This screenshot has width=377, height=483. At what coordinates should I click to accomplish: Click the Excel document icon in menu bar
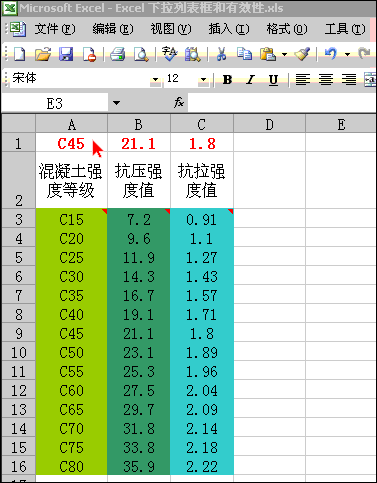[18, 29]
